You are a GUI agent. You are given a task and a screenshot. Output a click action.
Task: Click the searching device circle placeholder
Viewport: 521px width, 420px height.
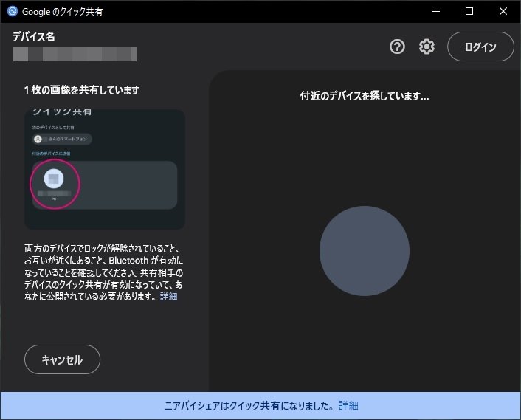pos(365,251)
